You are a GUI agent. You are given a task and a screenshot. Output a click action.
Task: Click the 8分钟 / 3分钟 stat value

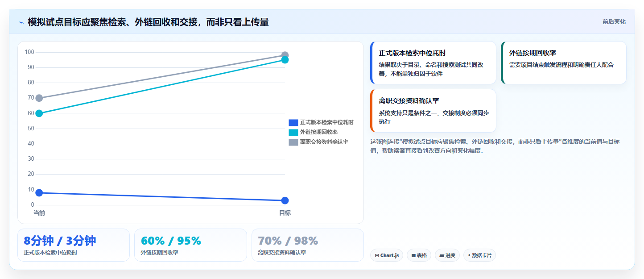click(x=60, y=241)
